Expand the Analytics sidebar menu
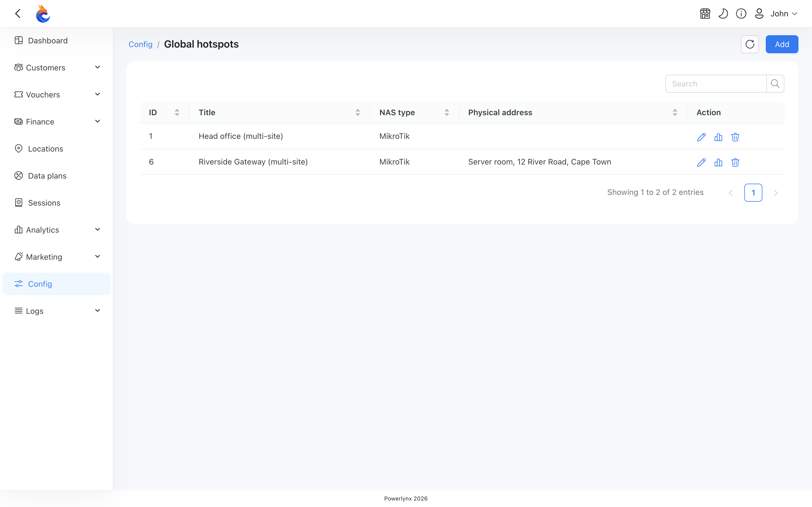 click(56, 230)
